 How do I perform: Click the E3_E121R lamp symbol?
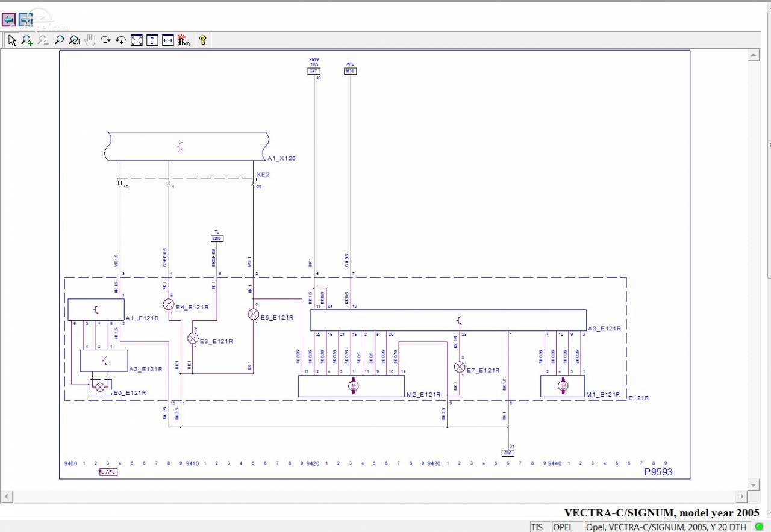point(193,339)
